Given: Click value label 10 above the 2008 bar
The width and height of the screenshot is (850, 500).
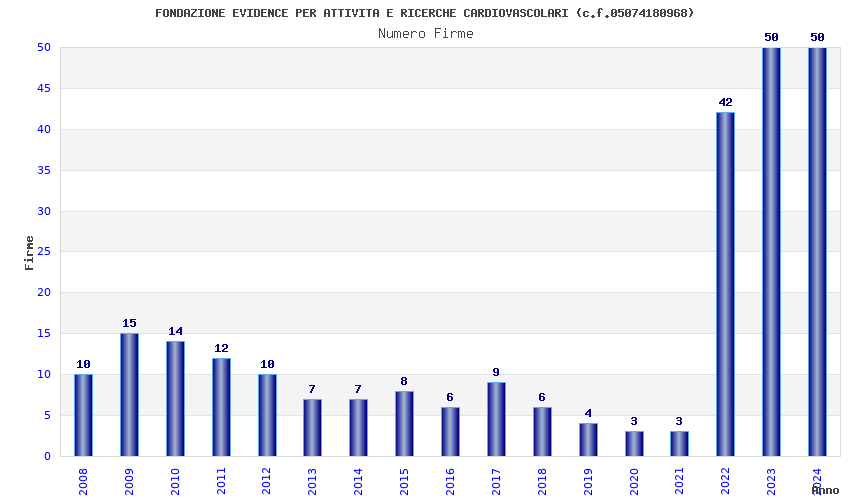Looking at the screenshot, I should coord(83,364).
